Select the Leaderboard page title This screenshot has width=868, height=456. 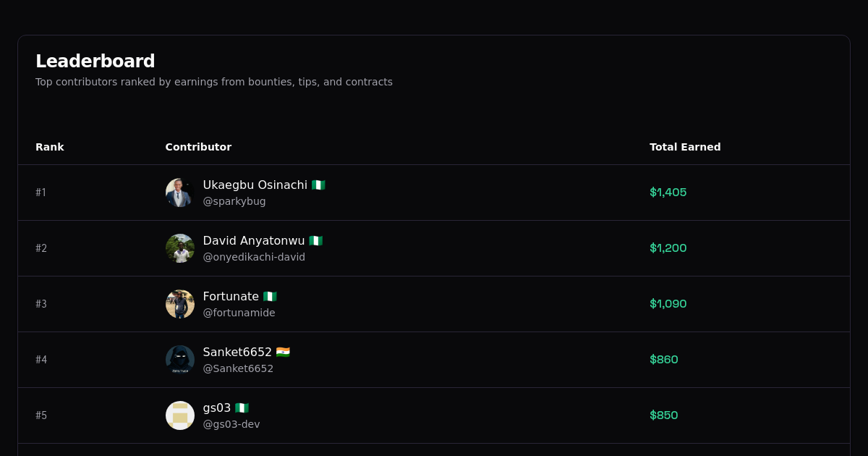pos(95,61)
